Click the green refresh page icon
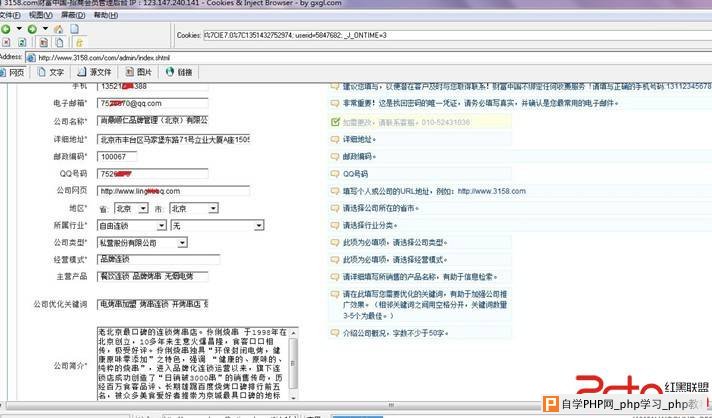 tap(21, 42)
